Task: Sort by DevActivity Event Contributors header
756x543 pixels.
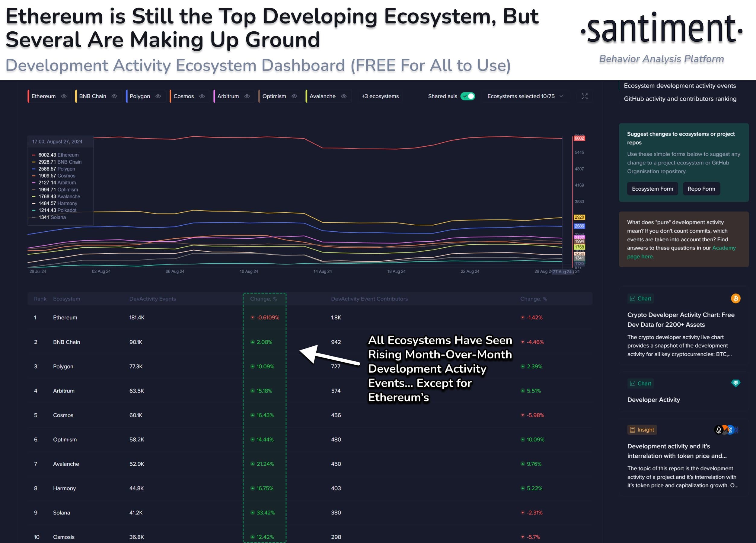Action: point(369,299)
